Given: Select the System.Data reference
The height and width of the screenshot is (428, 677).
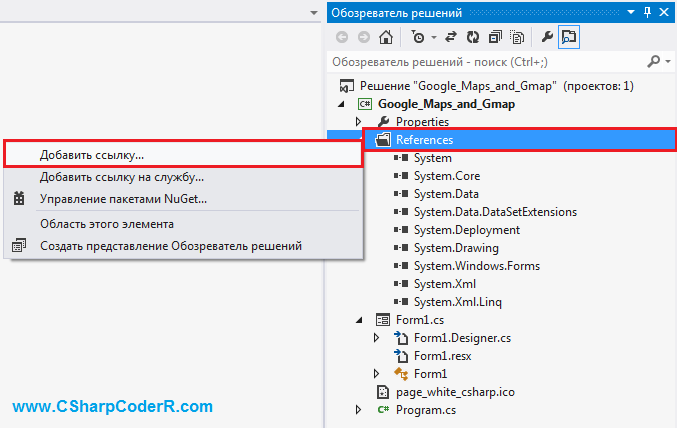Looking at the screenshot, I should coord(446,194).
